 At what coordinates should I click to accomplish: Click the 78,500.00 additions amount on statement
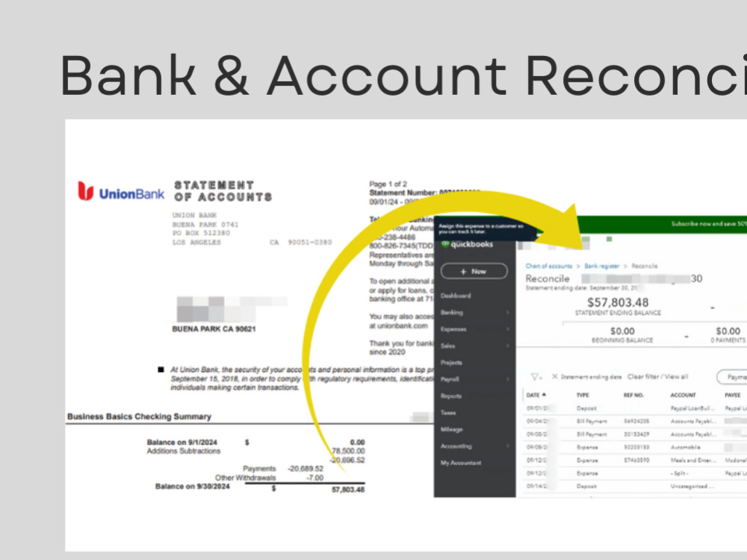pyautogui.click(x=348, y=451)
